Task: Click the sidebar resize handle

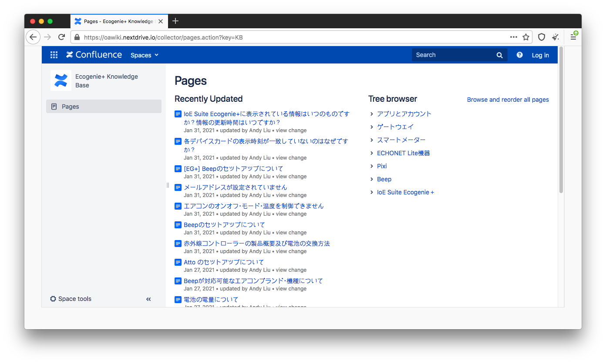Action: (x=168, y=185)
